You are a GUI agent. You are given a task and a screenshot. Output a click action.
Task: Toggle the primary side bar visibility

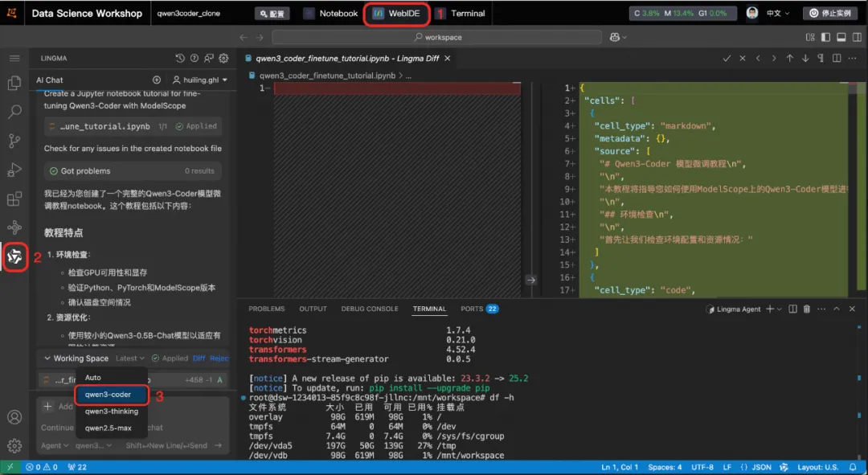(825, 37)
